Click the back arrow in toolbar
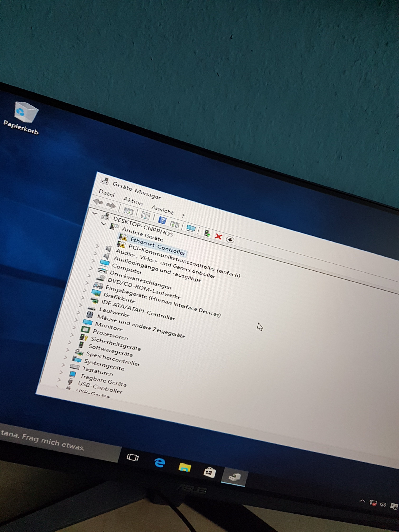The height and width of the screenshot is (532, 399). pyautogui.click(x=98, y=201)
